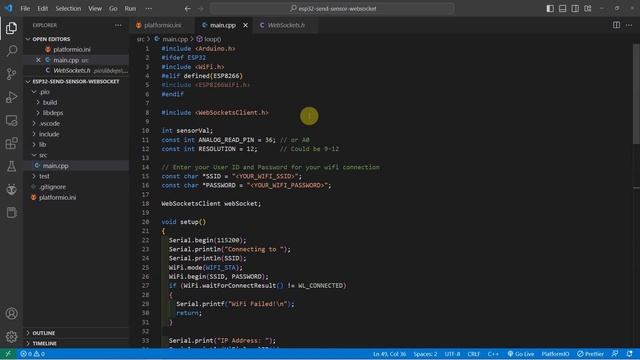Start Go Live server
This screenshot has width=640, height=360.
point(521,354)
